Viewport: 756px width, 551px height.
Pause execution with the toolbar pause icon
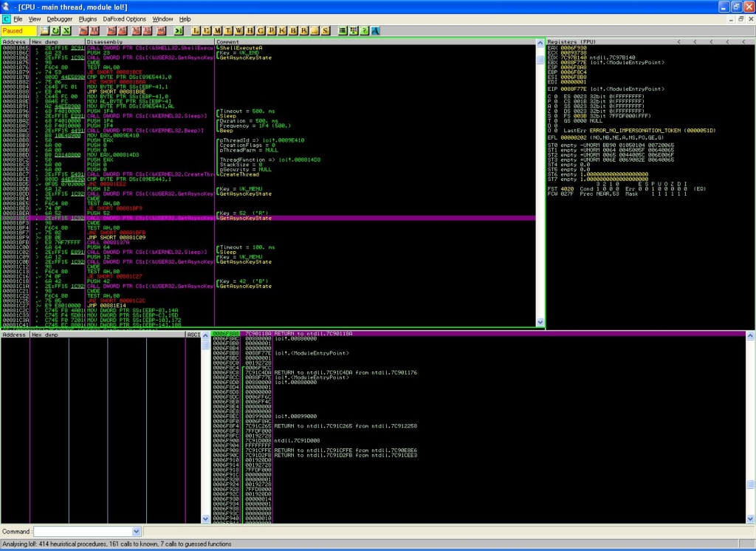94,31
